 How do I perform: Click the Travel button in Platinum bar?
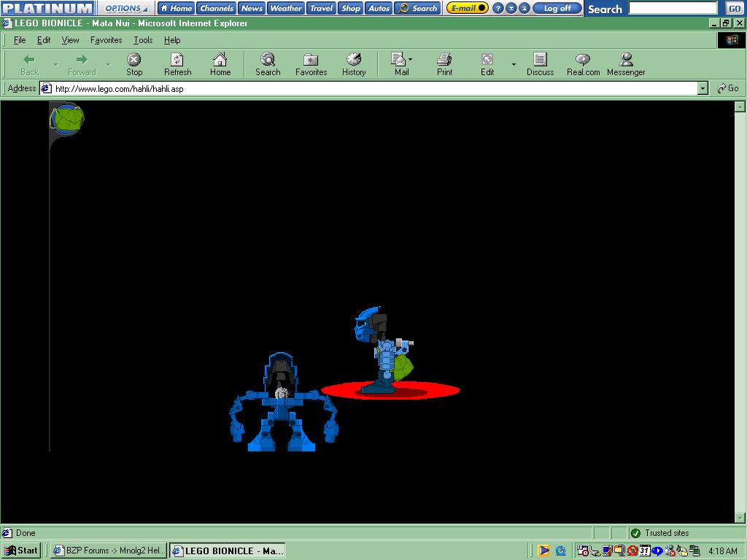[322, 8]
